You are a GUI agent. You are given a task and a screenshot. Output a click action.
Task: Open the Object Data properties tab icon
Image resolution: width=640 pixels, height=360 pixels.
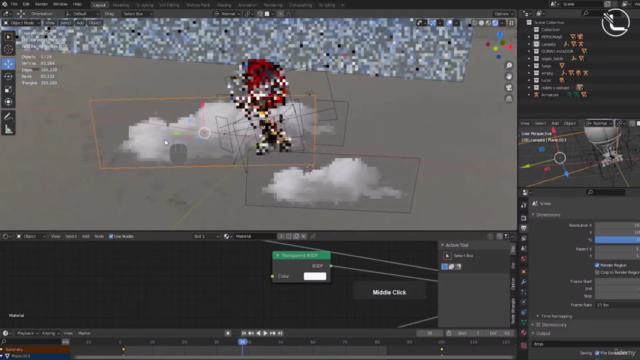click(524, 323)
